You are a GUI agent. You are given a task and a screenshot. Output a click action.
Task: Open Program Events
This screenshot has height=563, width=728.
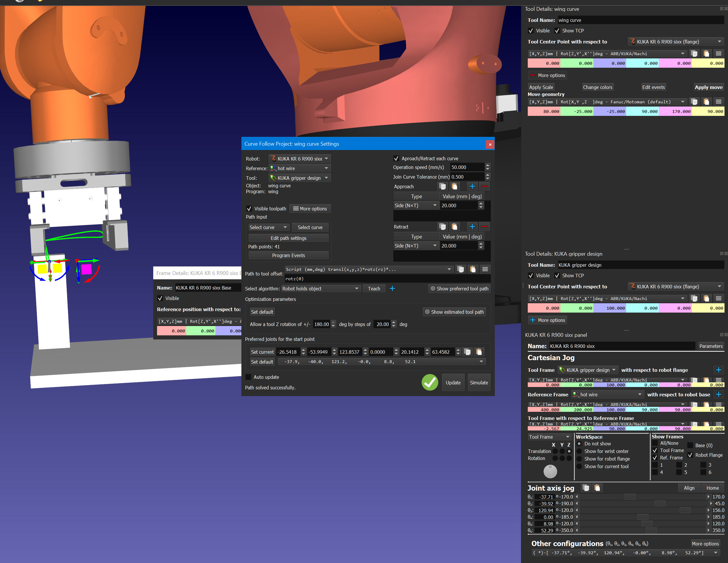pos(288,255)
